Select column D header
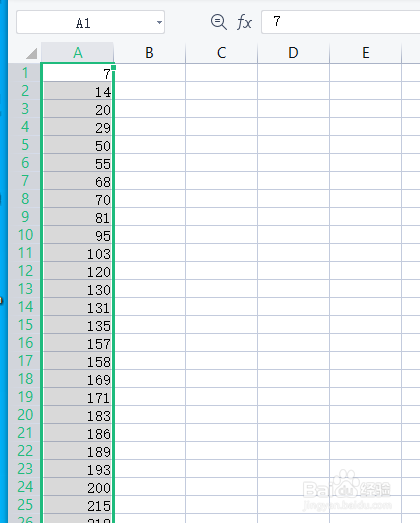 293,53
